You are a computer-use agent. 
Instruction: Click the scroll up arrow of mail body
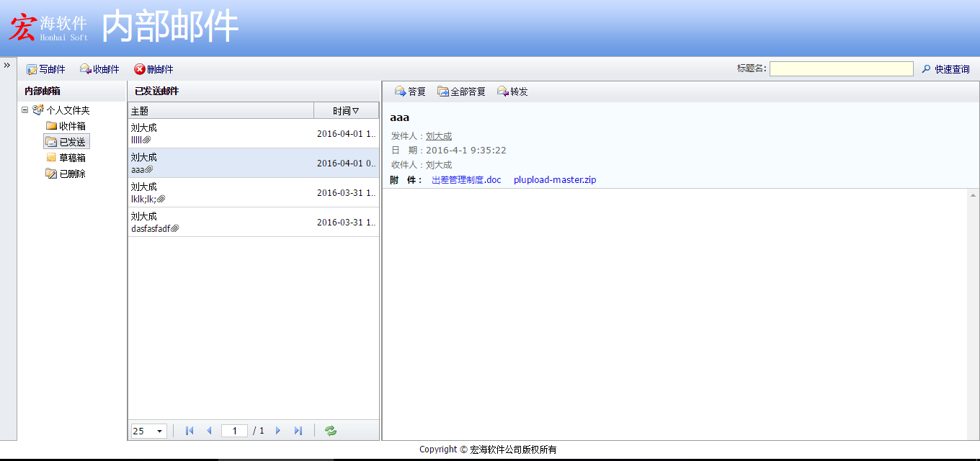973,195
